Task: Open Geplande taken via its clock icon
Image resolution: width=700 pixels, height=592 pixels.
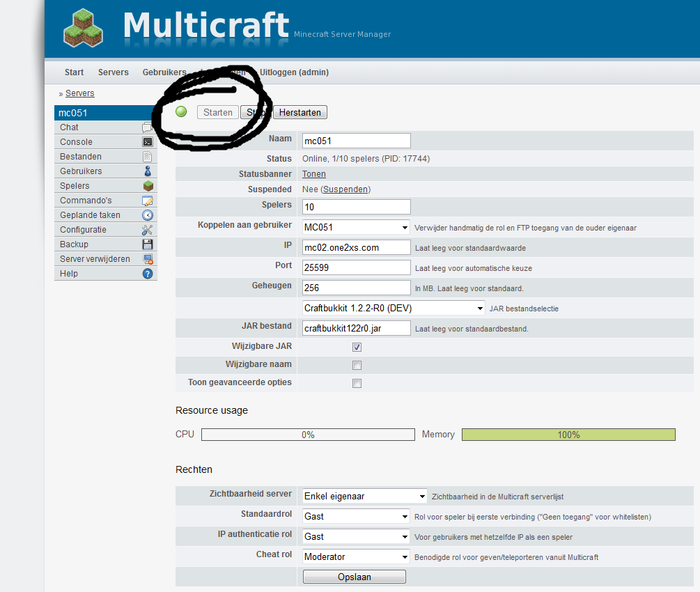Action: tap(148, 215)
